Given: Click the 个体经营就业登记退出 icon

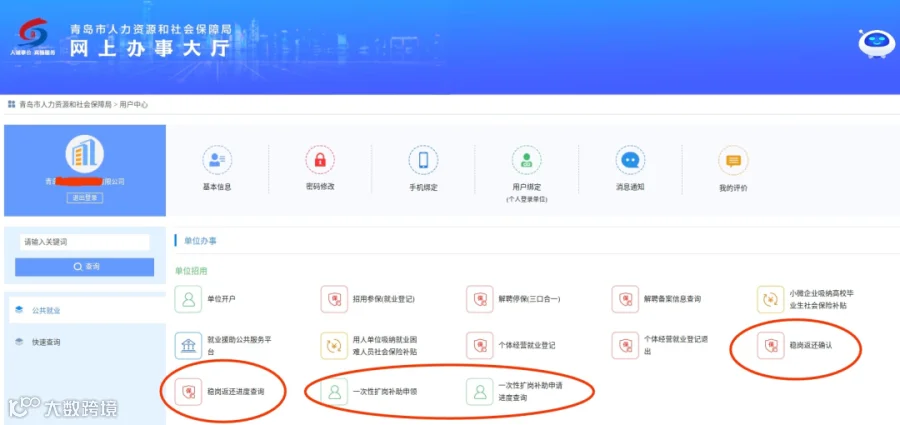Looking at the screenshot, I should (625, 346).
